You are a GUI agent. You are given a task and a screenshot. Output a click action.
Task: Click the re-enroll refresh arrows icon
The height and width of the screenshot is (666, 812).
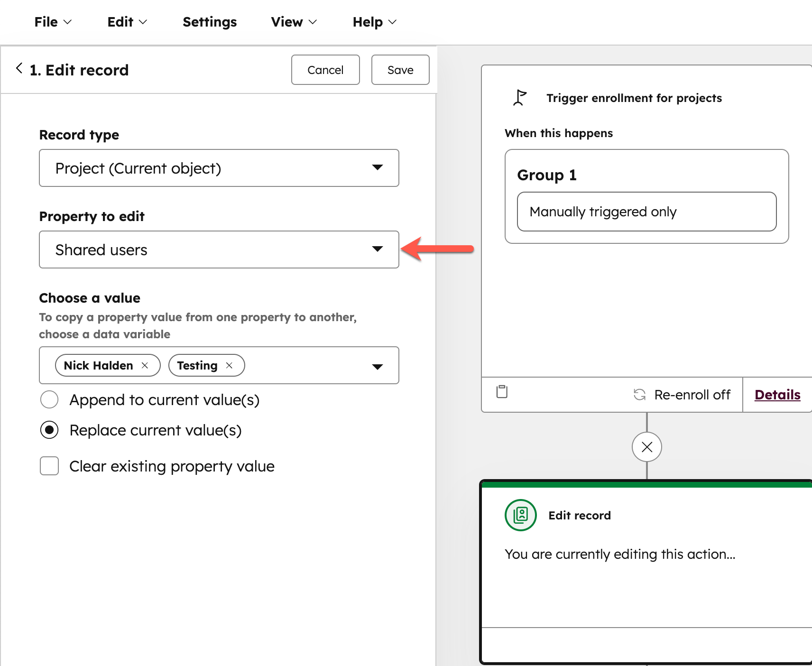point(639,395)
